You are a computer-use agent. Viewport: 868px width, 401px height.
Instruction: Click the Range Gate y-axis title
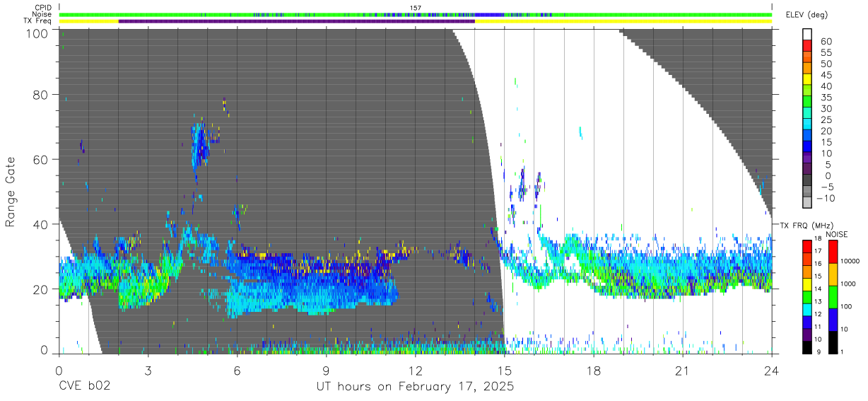pyautogui.click(x=11, y=192)
